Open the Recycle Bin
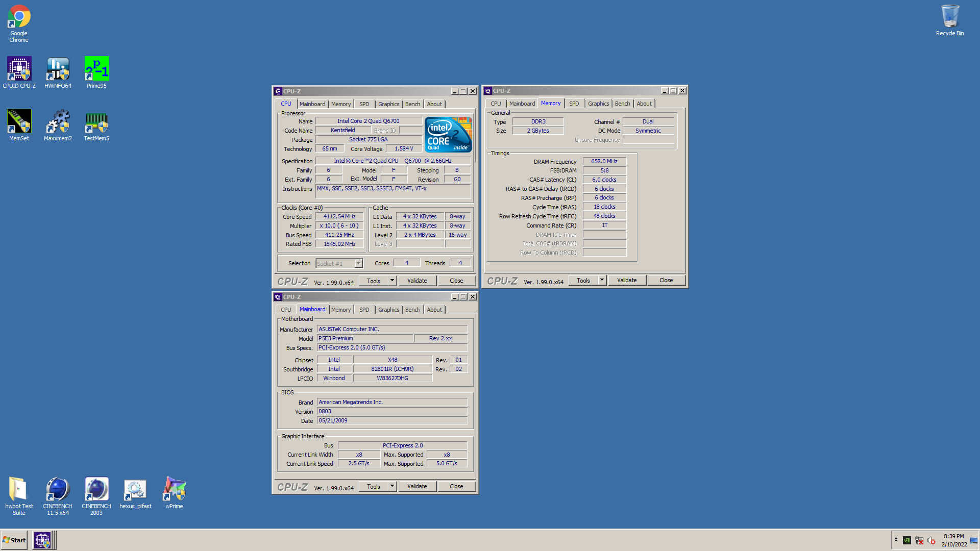 950,20
